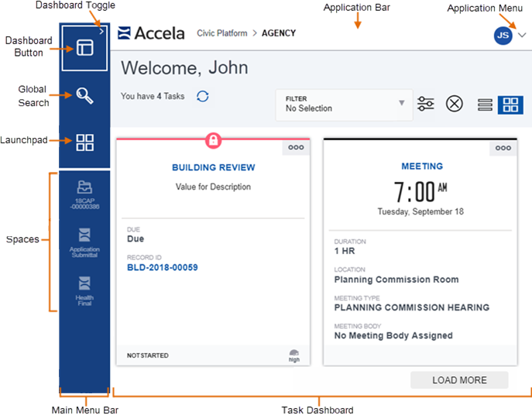Expand the application menu chevron

point(522,35)
